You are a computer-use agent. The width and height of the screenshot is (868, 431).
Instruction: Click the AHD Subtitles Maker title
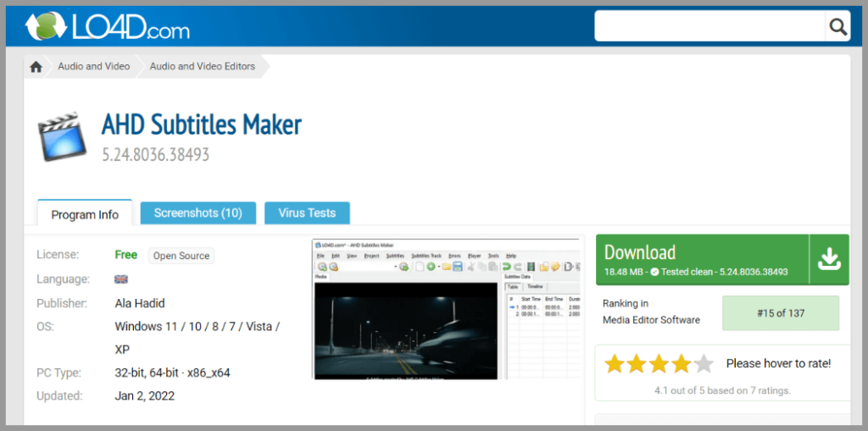(x=202, y=125)
